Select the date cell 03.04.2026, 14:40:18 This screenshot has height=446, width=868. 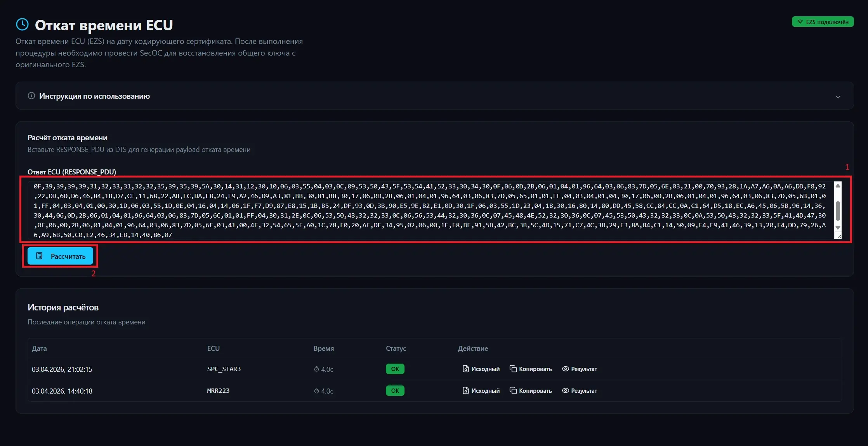pyautogui.click(x=62, y=391)
